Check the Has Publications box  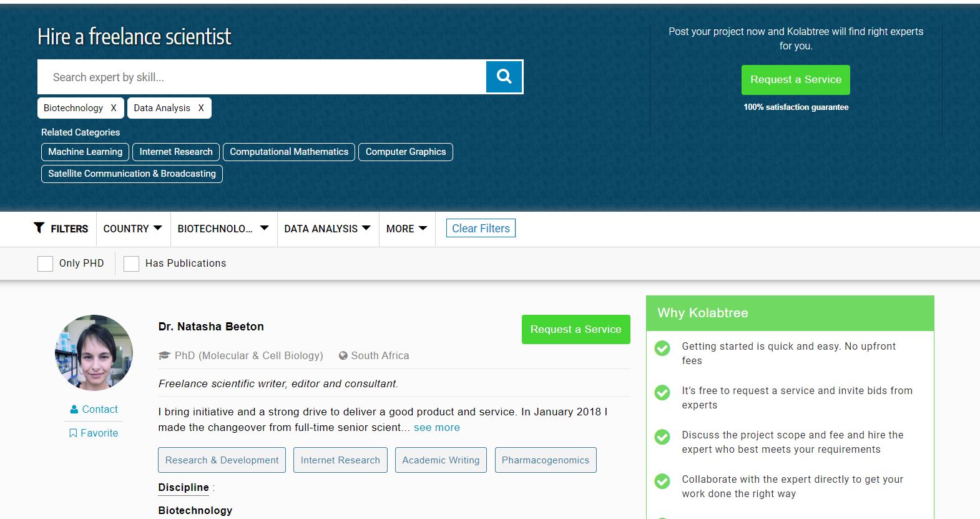131,264
